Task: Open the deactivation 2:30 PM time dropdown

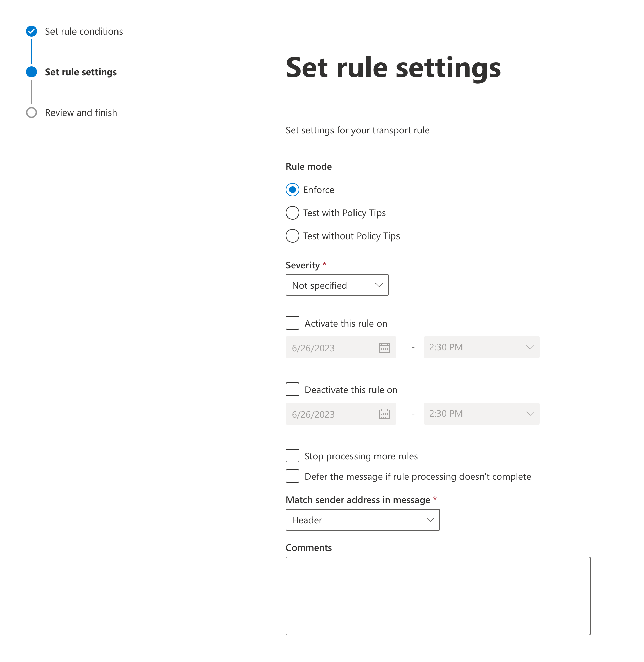Action: 481,414
